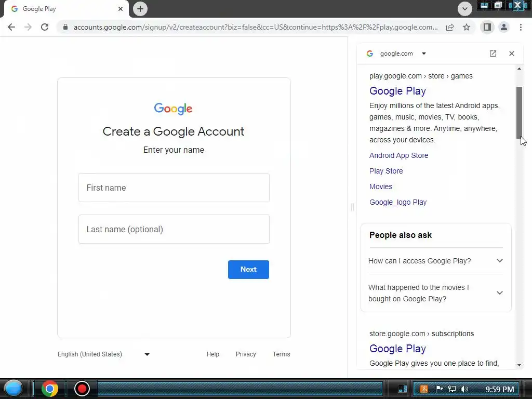Click show desktop icon left of tray

tap(403, 389)
